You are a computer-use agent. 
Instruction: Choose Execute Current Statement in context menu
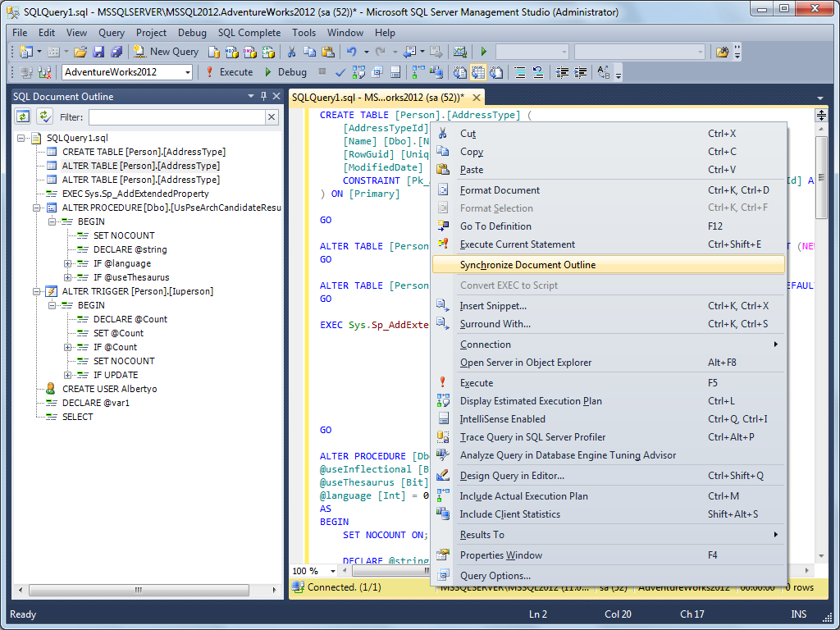609,244
